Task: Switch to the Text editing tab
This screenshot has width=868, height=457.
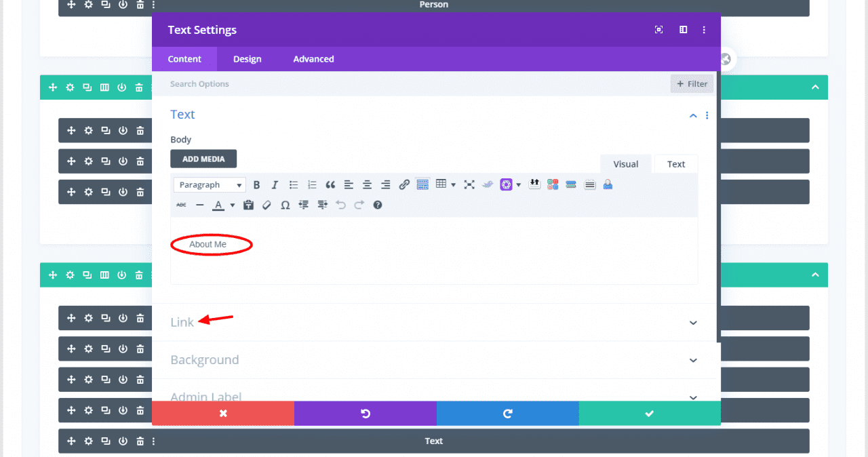Action: 675,163
